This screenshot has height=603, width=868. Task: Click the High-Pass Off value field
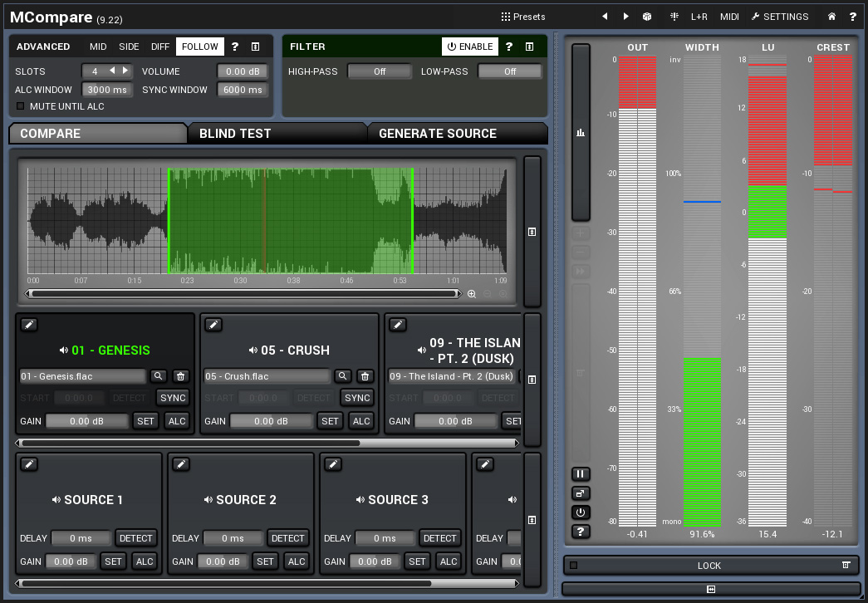pos(380,71)
